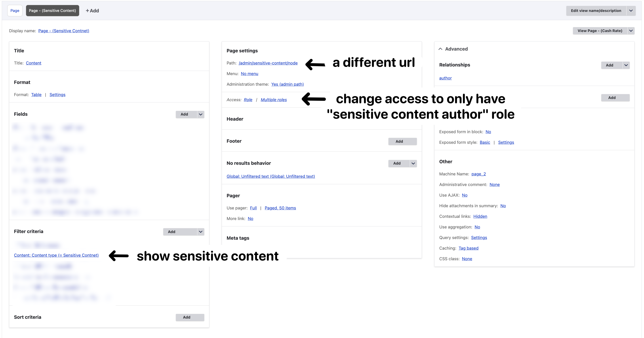Collapse the Advanced section chevron

pos(440,49)
